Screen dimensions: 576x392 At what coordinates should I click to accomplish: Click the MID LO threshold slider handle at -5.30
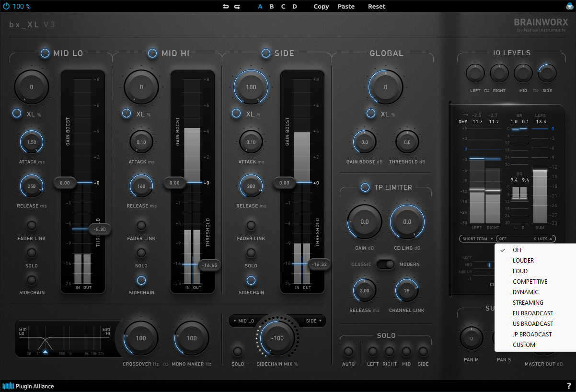click(100, 230)
